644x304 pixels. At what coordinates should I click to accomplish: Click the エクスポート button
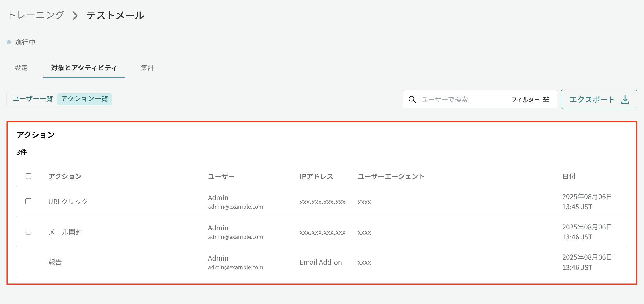(x=599, y=99)
